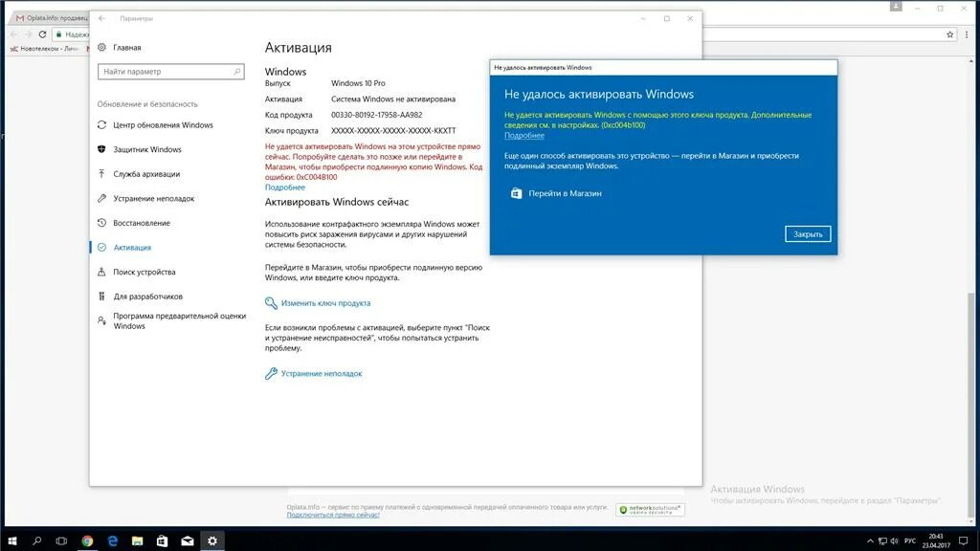The image size is (980, 551).
Task: Click Изменить ключ продукта link
Action: tap(325, 303)
